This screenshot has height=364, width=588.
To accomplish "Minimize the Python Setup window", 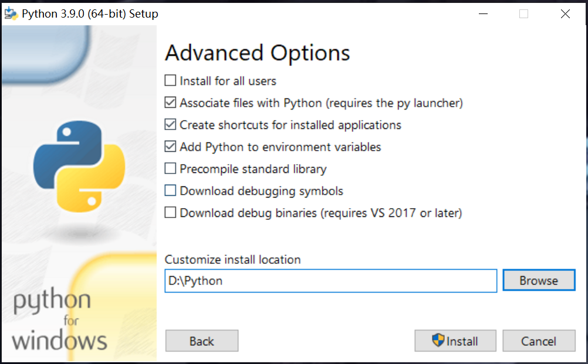I will pos(483,14).
